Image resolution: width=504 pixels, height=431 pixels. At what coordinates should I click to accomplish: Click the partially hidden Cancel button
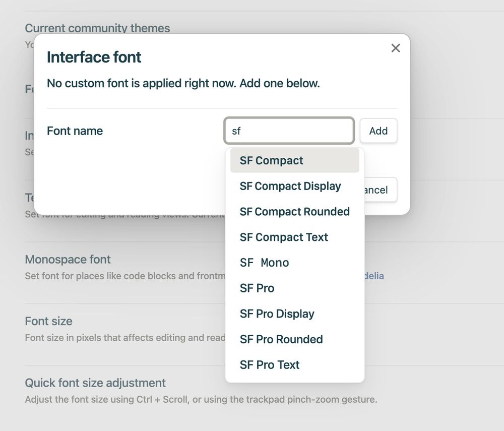click(x=381, y=190)
